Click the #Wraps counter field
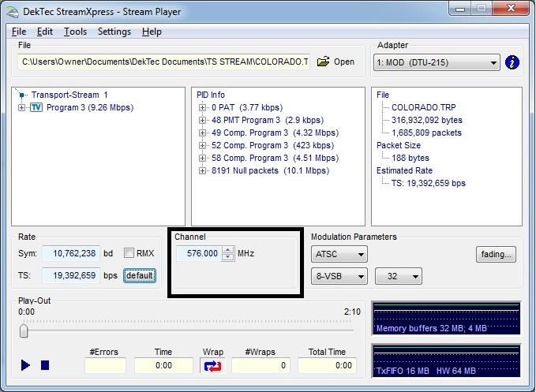 click(261, 365)
